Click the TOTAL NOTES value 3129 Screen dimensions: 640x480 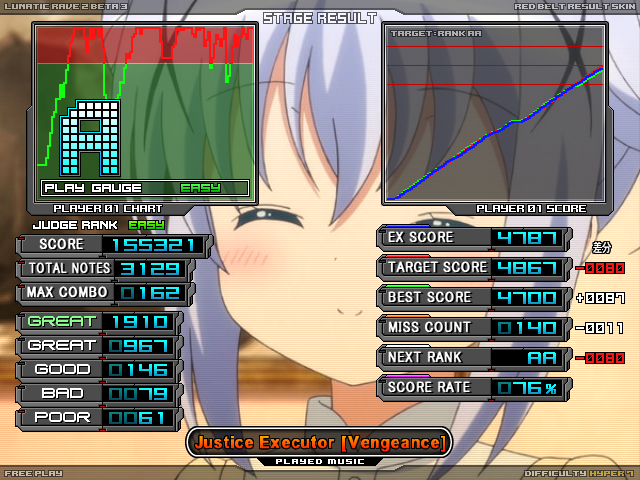tap(150, 269)
